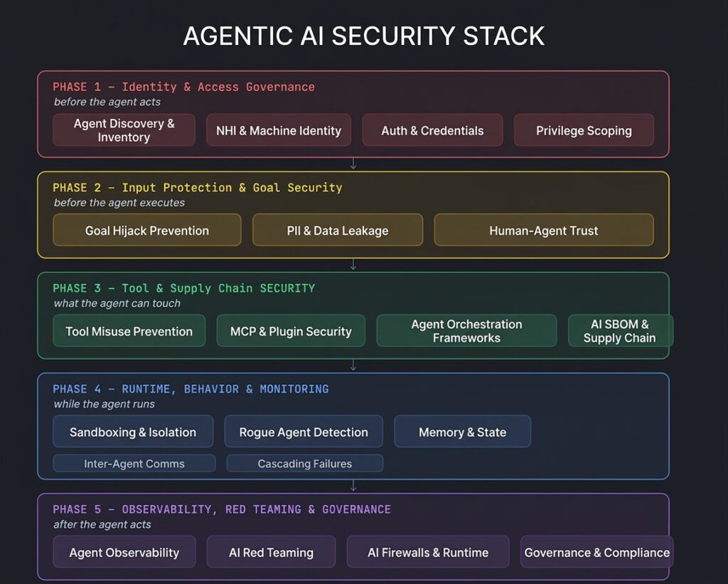Viewport: 728px width, 584px height.
Task: Click the 'PHASE 2 – Input Protection & Goal Security' heading
Action: pos(198,188)
